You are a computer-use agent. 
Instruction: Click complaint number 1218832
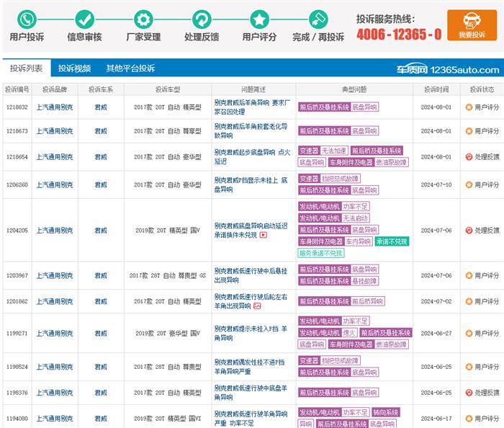tap(17, 107)
